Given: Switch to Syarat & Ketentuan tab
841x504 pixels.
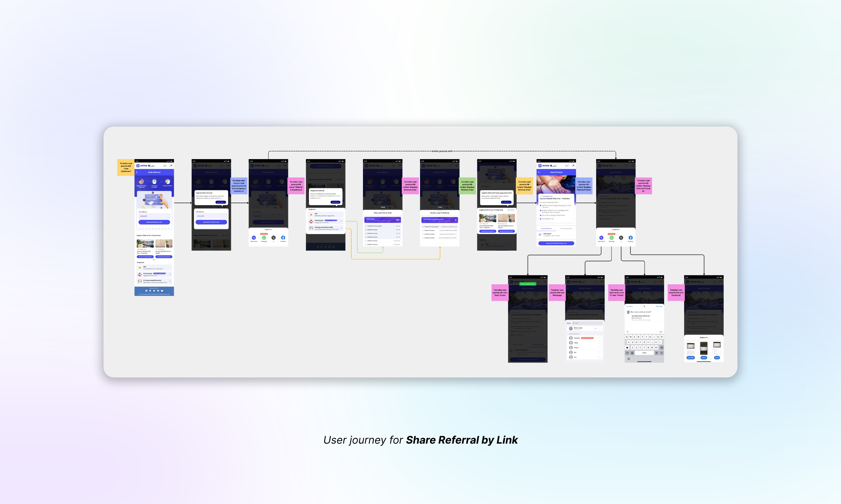Looking at the screenshot, I should (x=546, y=229).
